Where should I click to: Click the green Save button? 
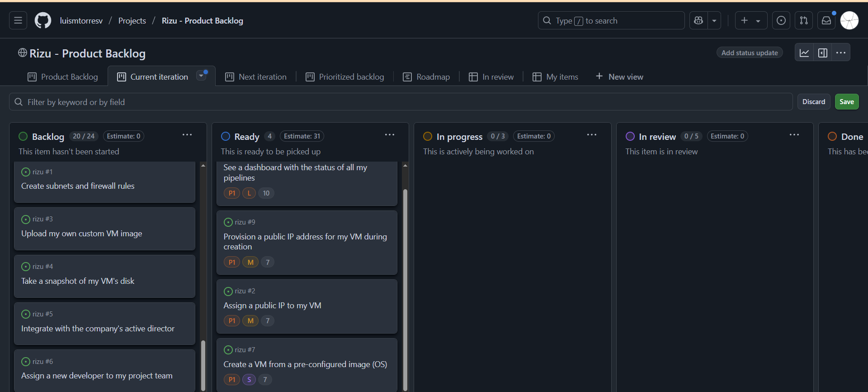[x=847, y=102]
